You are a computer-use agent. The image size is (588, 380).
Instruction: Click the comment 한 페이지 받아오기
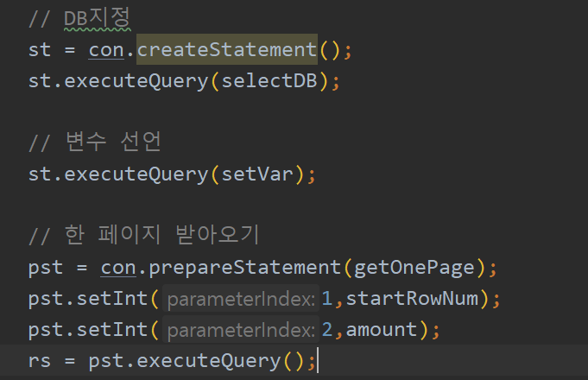pos(143,234)
